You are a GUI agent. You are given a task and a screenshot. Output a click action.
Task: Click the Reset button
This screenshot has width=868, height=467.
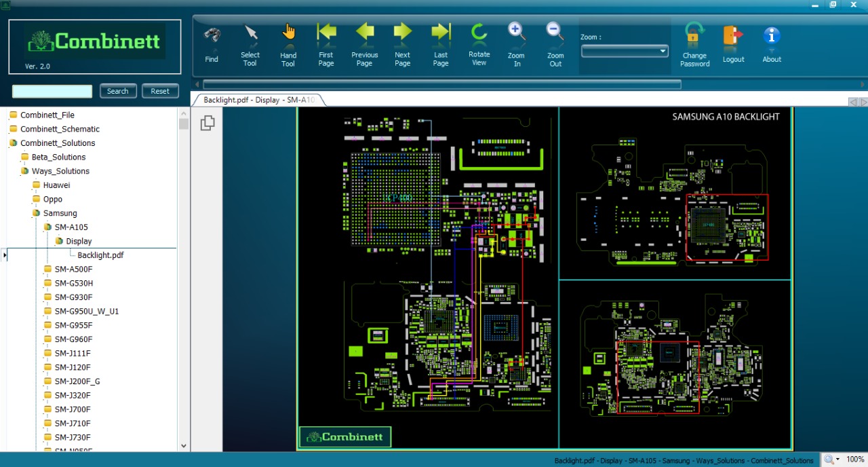click(160, 91)
